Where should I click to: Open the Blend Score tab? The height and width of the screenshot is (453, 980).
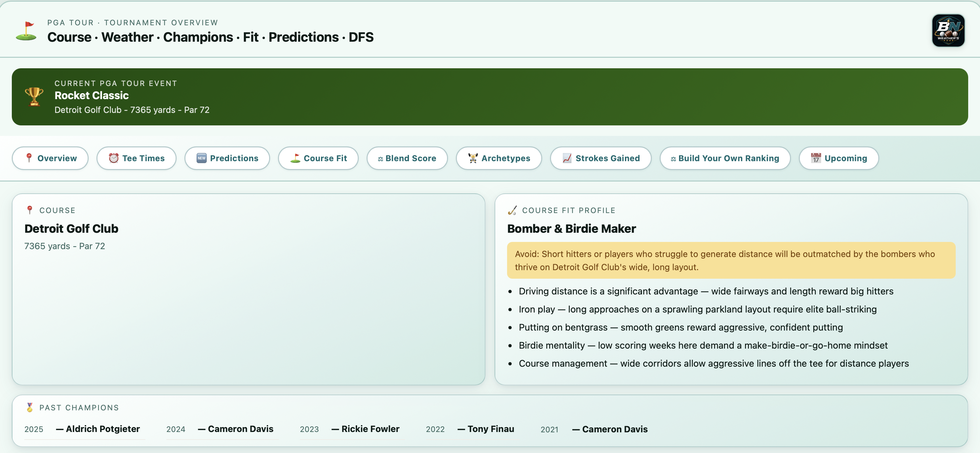point(407,158)
